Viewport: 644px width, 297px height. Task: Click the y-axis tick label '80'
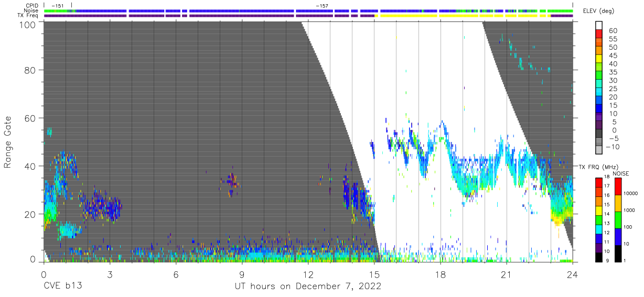coord(31,70)
